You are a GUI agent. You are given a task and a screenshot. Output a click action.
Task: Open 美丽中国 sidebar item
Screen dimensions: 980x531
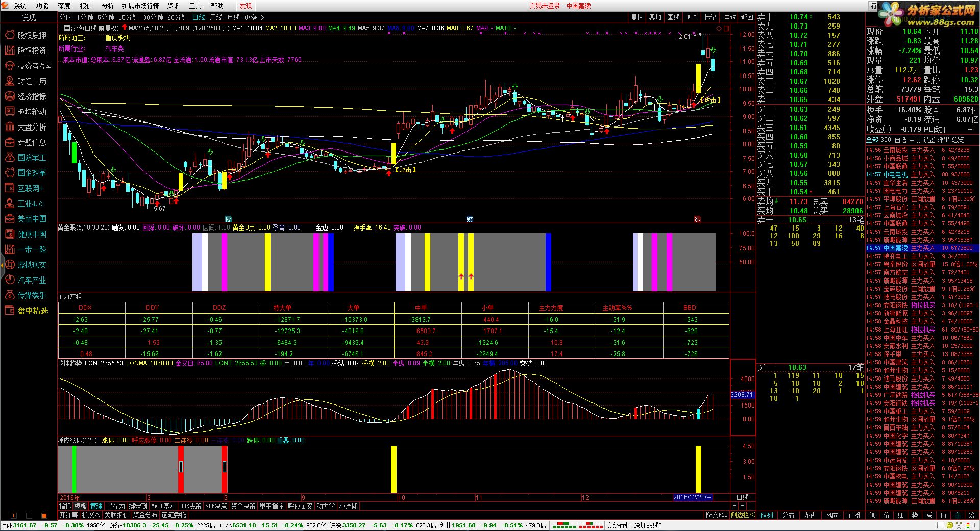[x=26, y=219]
